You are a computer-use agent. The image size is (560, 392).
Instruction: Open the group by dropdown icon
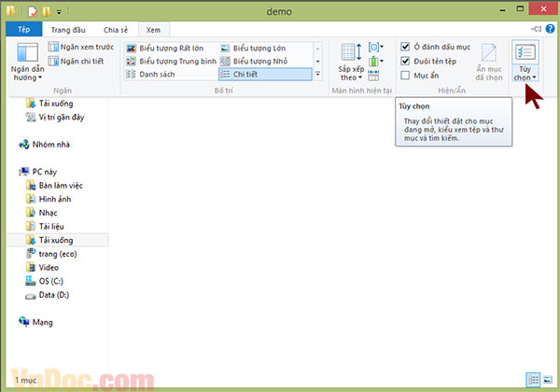376,47
